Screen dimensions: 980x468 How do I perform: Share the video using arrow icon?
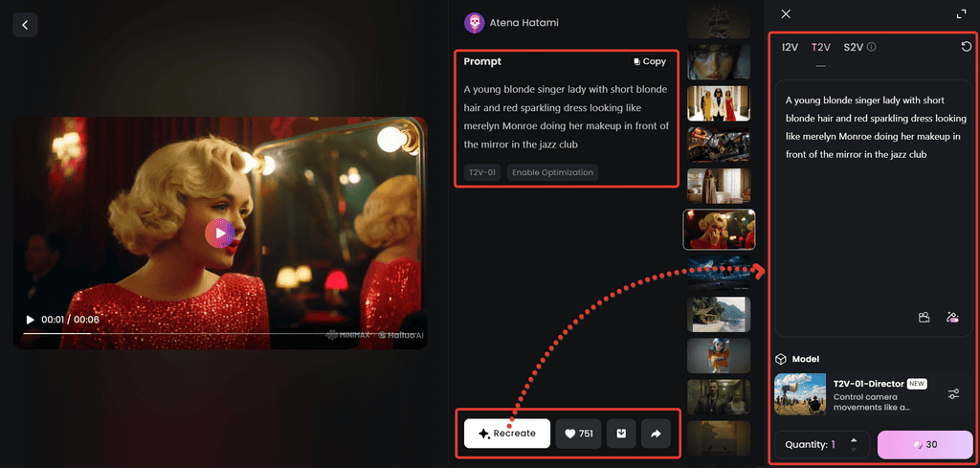[656, 433]
